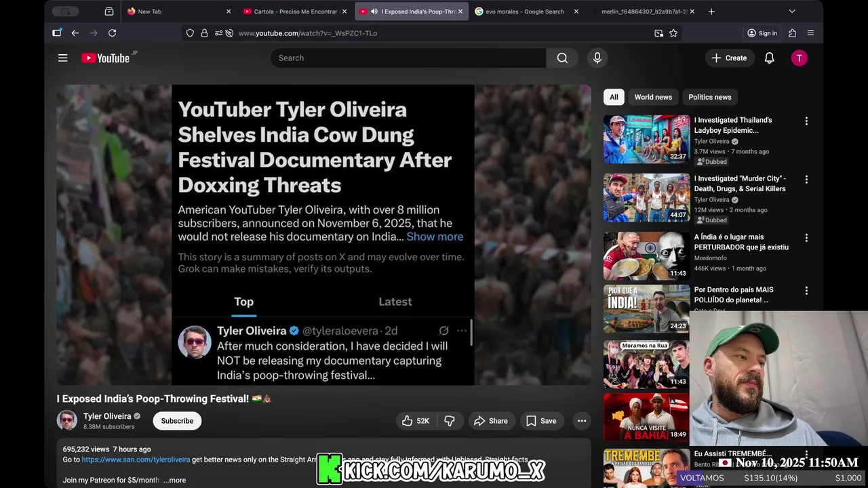Open Tyler Oliveira channel name link
The width and height of the screenshot is (868, 488).
click(107, 416)
